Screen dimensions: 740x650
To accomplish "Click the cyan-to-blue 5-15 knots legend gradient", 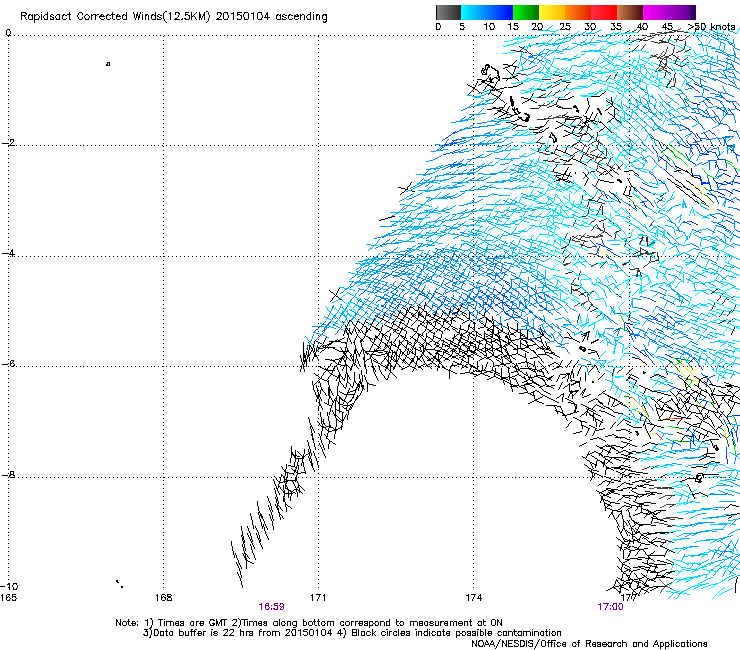I will (x=487, y=12).
